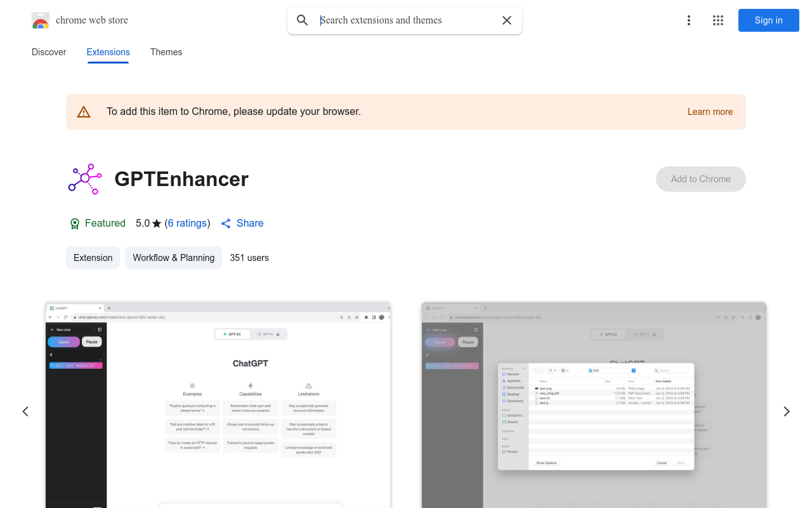Click the share icon
This screenshot has height=508, width=812.
(226, 224)
